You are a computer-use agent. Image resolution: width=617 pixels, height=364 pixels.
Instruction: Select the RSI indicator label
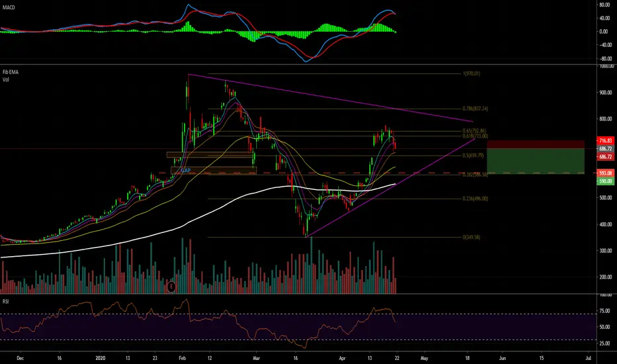pos(5,302)
